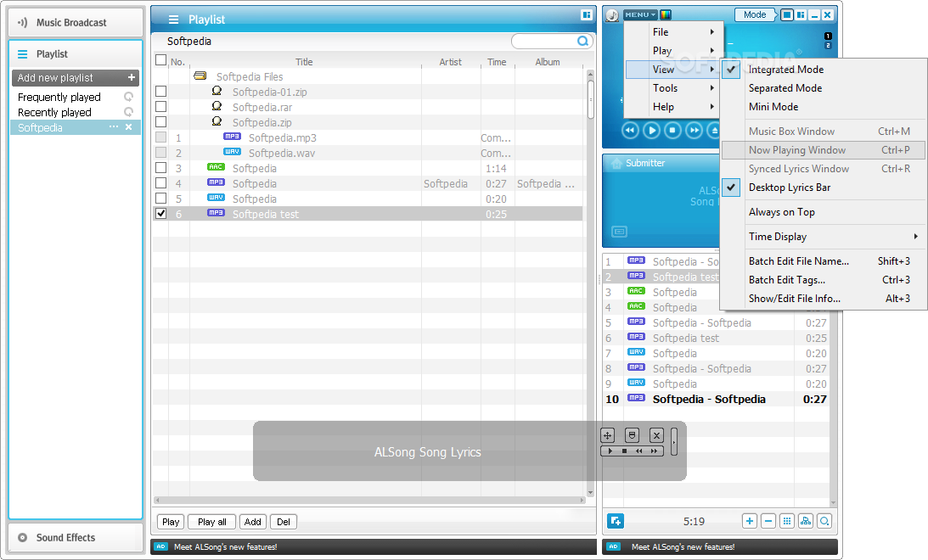Viewport: 928px width, 560px height.
Task: Expand the desktop lyrics bar side arrow handle
Action: coord(674,442)
